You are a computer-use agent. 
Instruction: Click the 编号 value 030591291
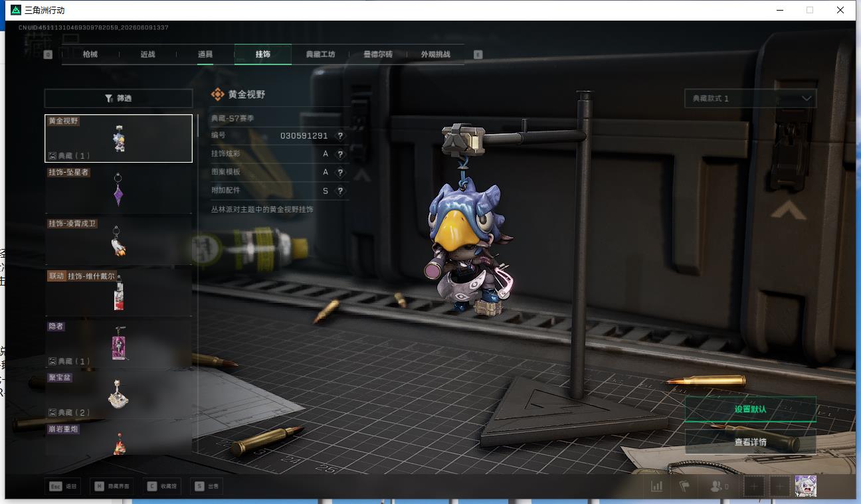pyautogui.click(x=304, y=135)
